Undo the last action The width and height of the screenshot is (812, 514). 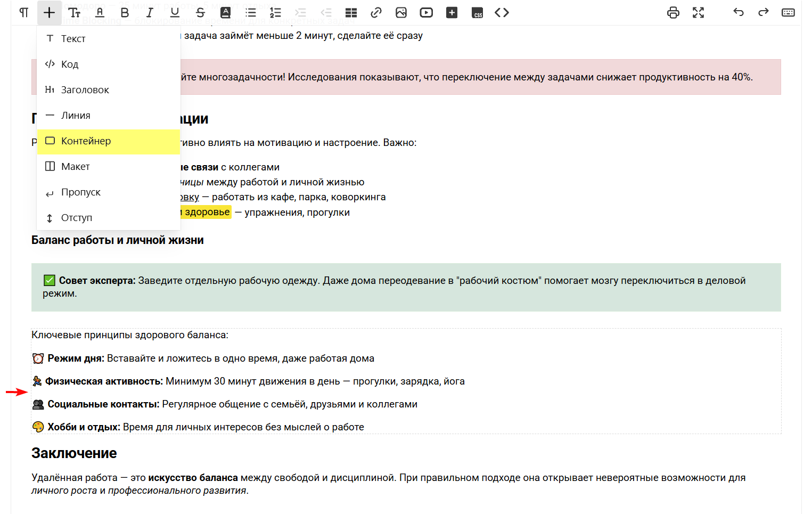[738, 13]
